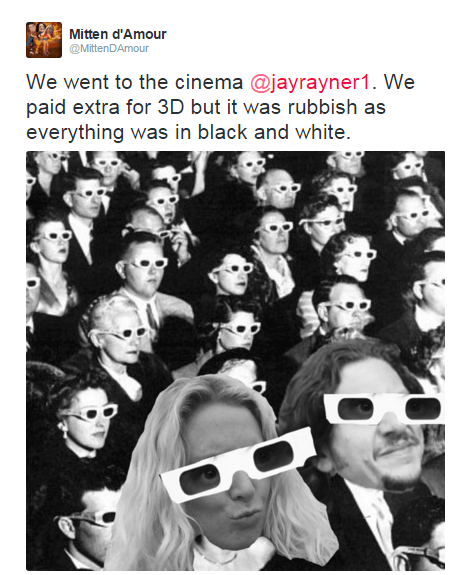Viewport: 473px width, 575px height.
Task: Click the bald man near photo top
Action: coord(280,189)
